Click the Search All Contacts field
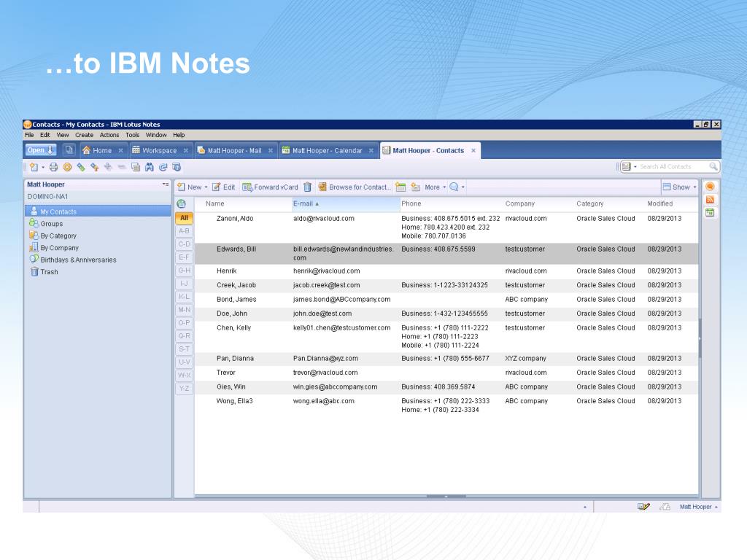This screenshot has width=747, height=560. pyautogui.click(x=675, y=166)
